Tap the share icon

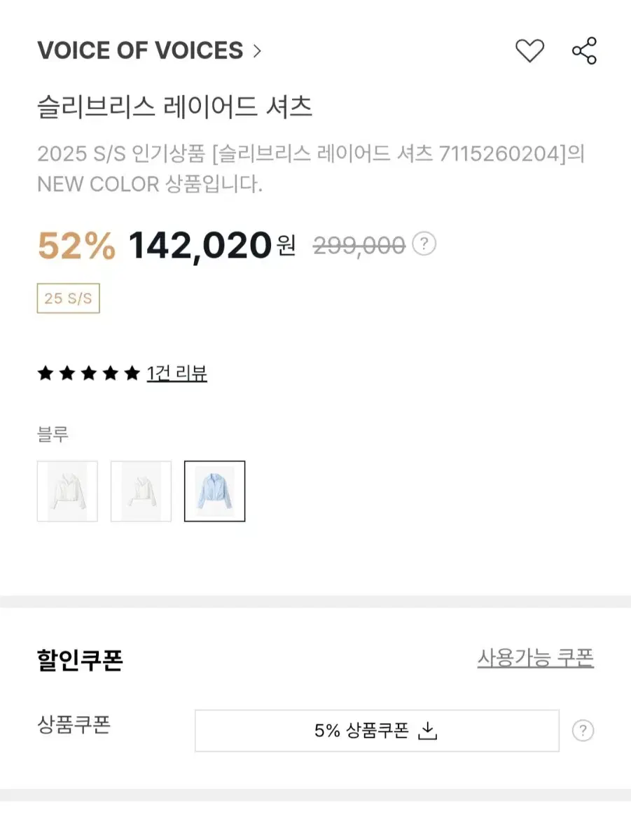pyautogui.click(x=584, y=51)
